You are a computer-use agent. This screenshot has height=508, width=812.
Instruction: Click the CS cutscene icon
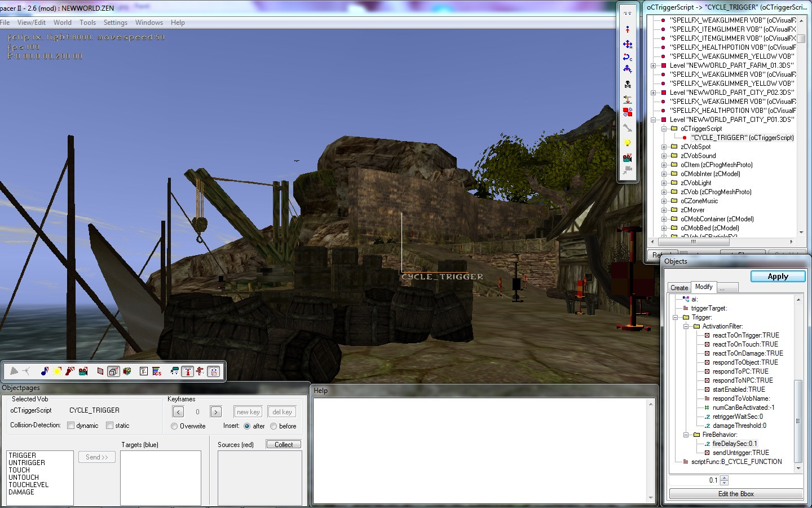157,371
